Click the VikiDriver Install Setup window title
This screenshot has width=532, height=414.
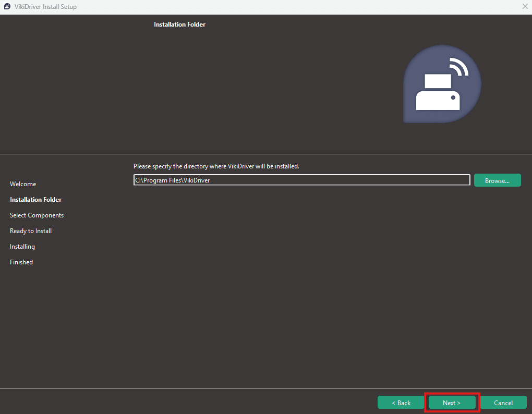click(45, 6)
